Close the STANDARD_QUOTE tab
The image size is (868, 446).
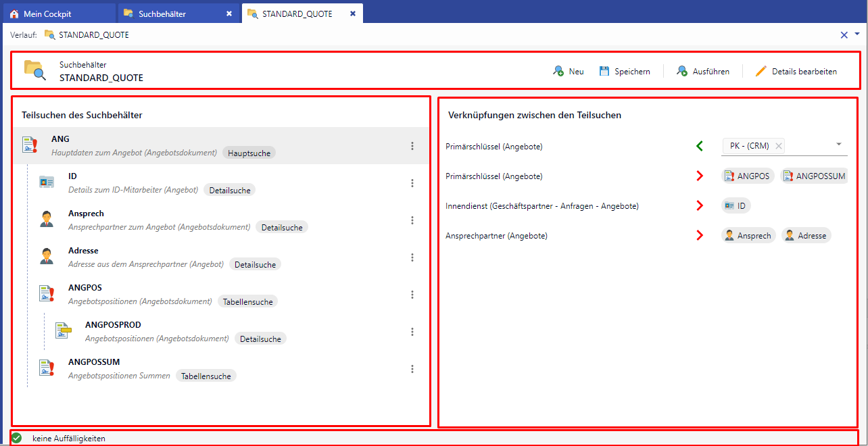pyautogui.click(x=353, y=14)
